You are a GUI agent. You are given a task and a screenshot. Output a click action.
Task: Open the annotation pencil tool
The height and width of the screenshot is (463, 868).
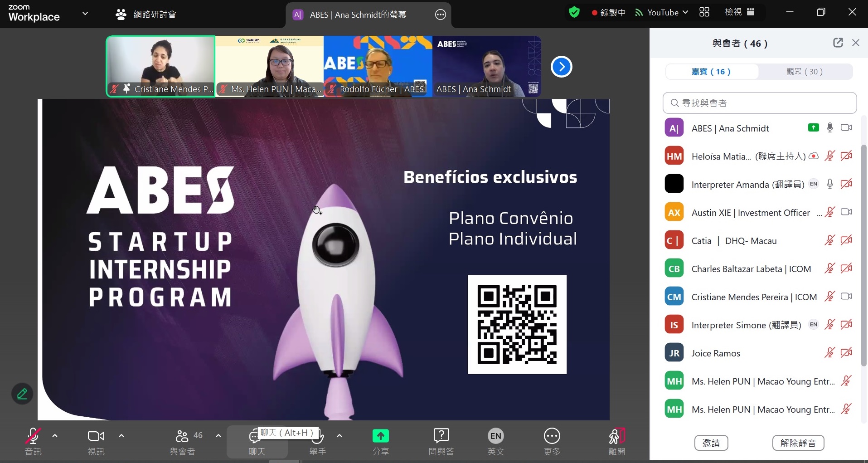22,394
